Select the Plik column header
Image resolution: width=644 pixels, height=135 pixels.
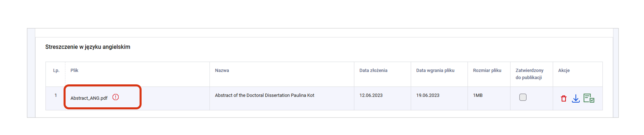pos(74,71)
